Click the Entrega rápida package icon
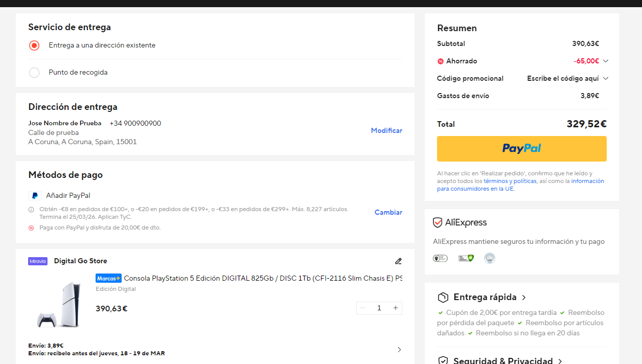642x364 pixels. [443, 298]
